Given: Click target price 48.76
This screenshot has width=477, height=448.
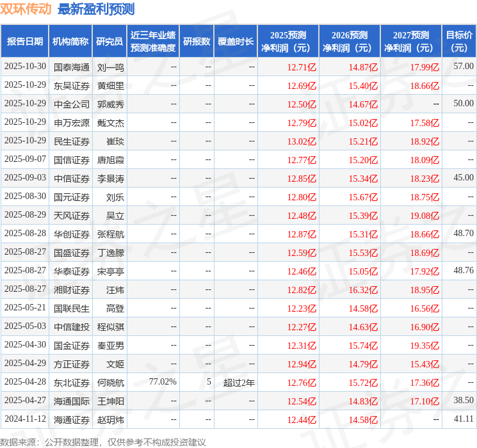Looking at the screenshot, I should click(464, 270).
